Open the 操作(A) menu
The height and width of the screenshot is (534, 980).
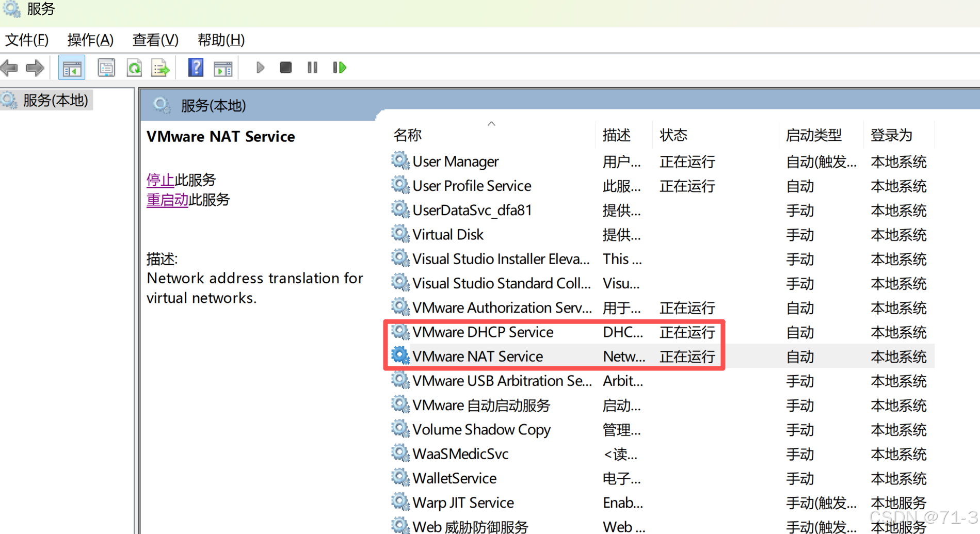pyautogui.click(x=90, y=40)
